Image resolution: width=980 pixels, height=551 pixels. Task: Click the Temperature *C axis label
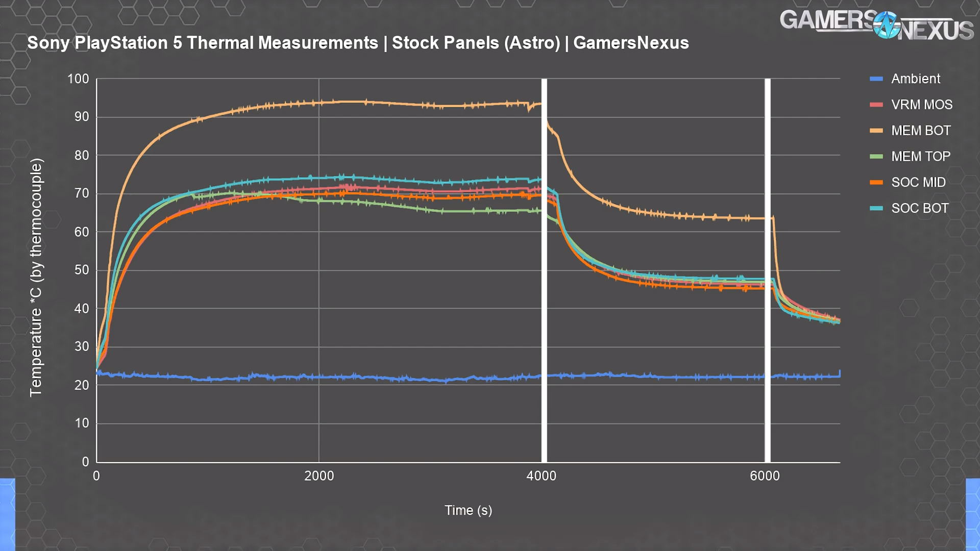coord(36,278)
